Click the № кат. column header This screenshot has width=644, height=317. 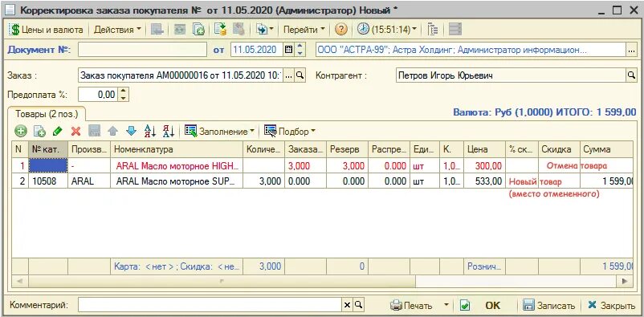[x=48, y=149]
